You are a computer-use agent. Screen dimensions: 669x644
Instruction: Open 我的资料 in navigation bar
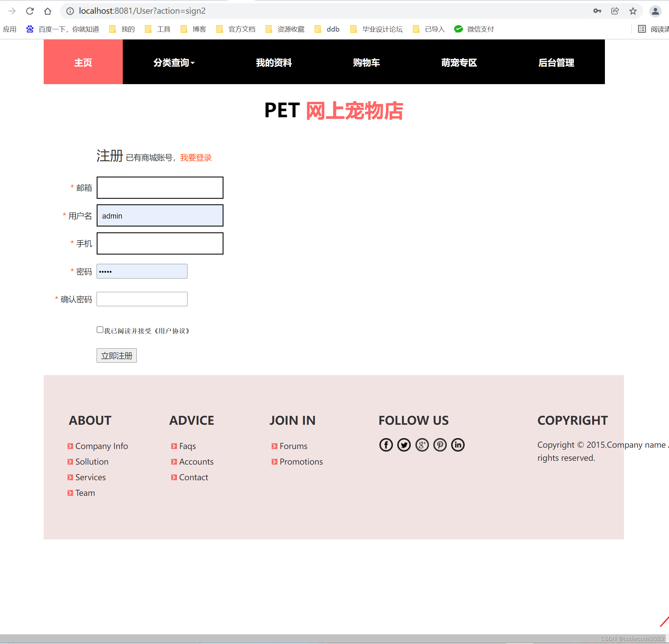(274, 62)
